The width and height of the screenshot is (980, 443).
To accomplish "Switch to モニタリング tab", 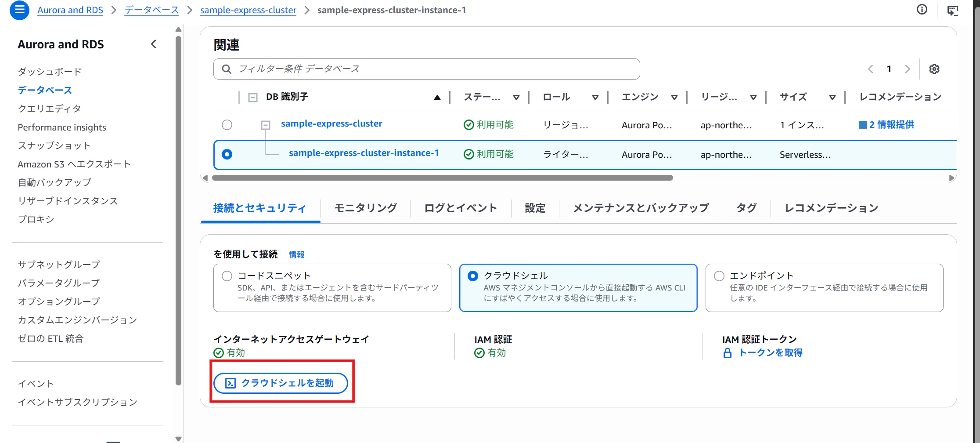I will 366,208.
